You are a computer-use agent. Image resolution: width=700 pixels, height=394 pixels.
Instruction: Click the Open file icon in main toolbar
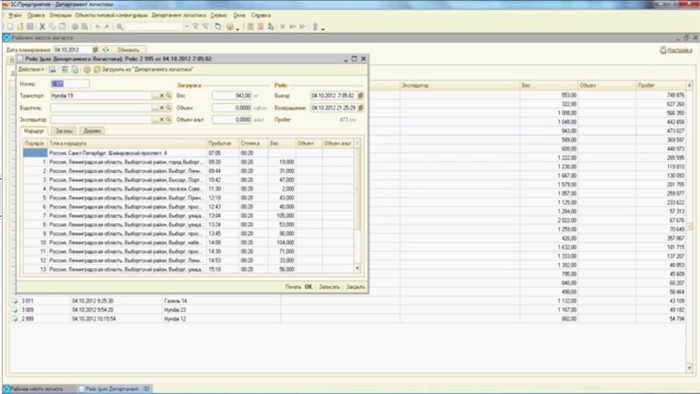[20, 27]
